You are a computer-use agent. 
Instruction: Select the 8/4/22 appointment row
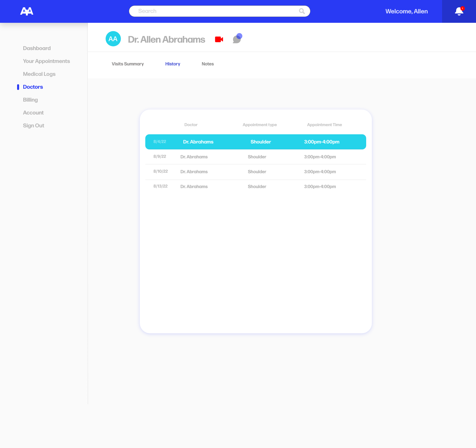pos(256,142)
